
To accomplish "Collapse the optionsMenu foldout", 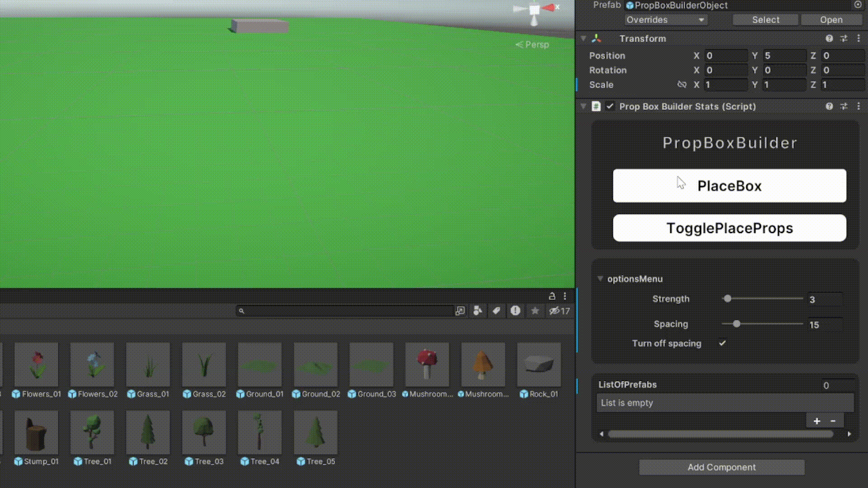I will [x=600, y=279].
